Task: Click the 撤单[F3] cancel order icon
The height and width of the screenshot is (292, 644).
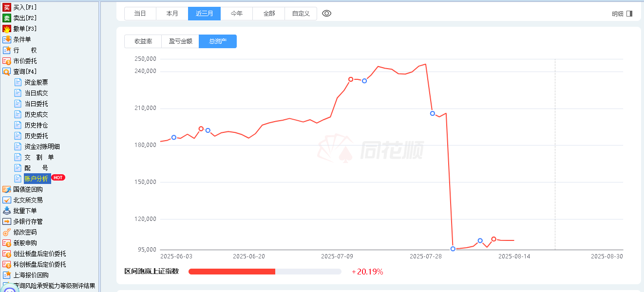Action: click(7, 29)
